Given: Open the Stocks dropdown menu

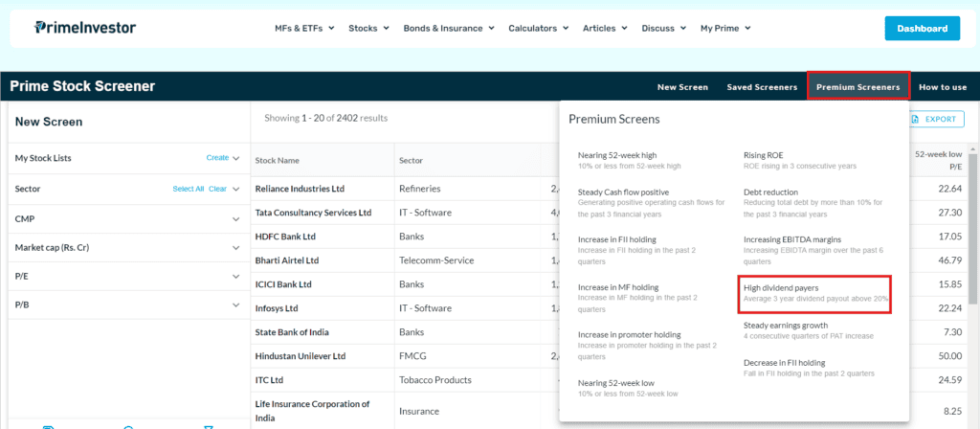Looking at the screenshot, I should coord(368,28).
